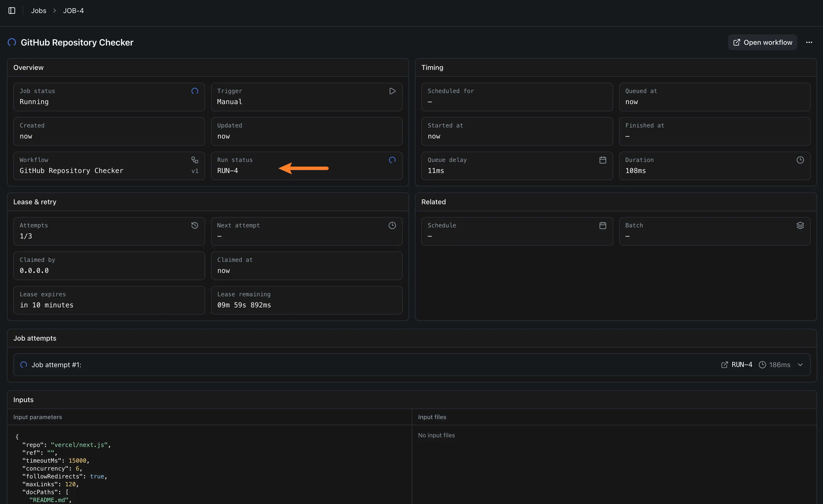Go to Jobs breadcrumb
The width and height of the screenshot is (823, 504).
(39, 11)
